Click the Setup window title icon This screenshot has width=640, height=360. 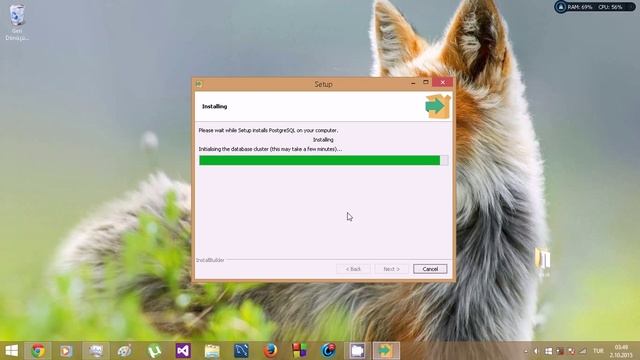pyautogui.click(x=199, y=84)
